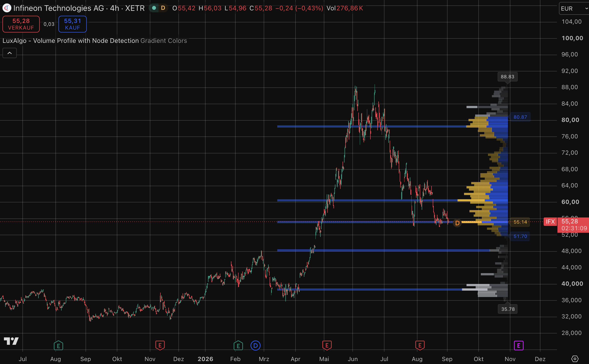Click the 32,000 price axis label
The image size is (589, 364).
[x=572, y=316]
